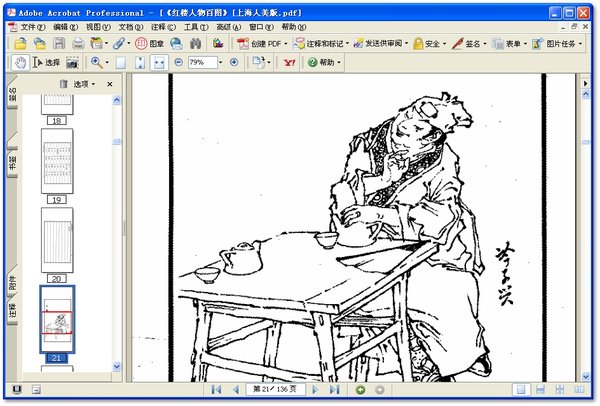The height and width of the screenshot is (406, 600).
Task: Open the 工具 menu
Action: coord(196,27)
